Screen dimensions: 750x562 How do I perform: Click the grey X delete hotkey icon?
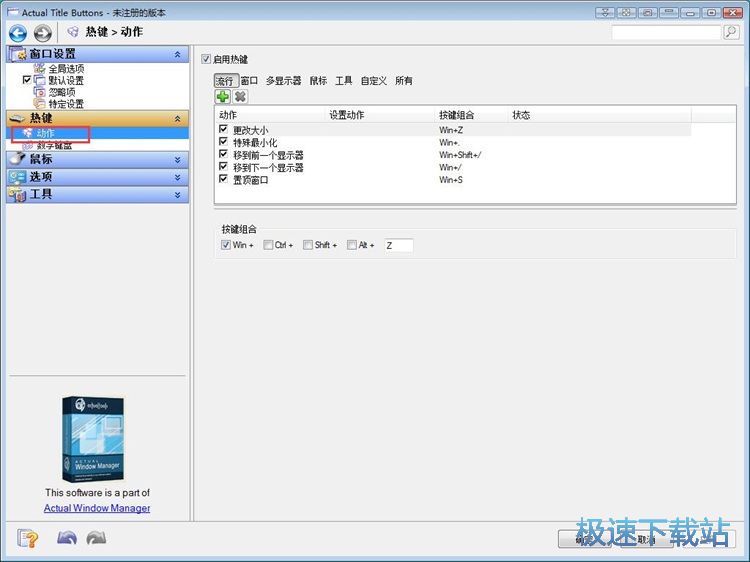coord(240,97)
